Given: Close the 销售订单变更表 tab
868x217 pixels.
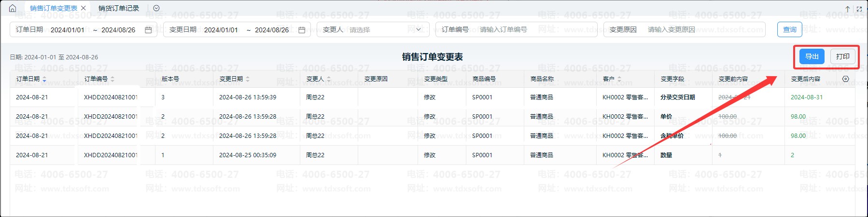Looking at the screenshot, I should [84, 8].
